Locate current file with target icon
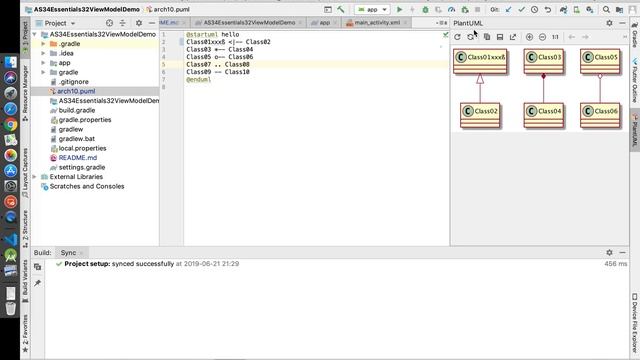Screen dimensions: 640x360 (x=109, y=23)
